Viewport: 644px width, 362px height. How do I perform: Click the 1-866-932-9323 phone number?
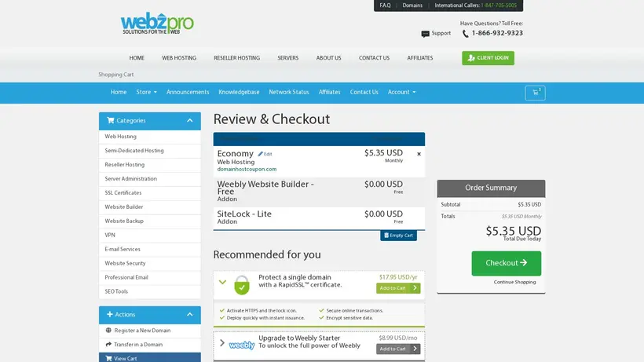click(497, 33)
